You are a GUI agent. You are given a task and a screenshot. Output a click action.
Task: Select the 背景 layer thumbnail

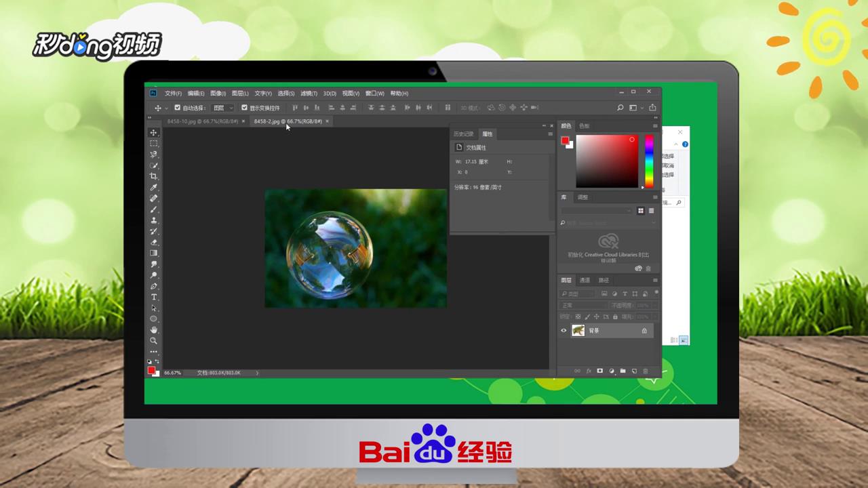click(x=578, y=331)
